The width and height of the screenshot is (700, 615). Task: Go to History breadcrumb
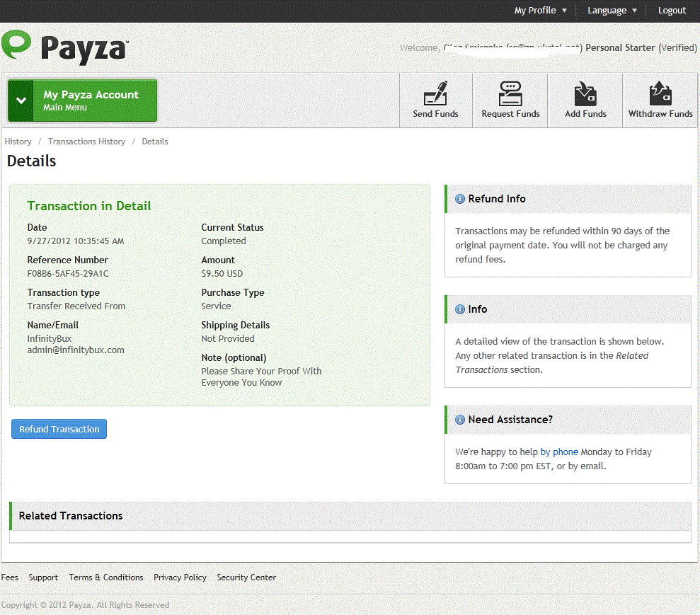[18, 142]
